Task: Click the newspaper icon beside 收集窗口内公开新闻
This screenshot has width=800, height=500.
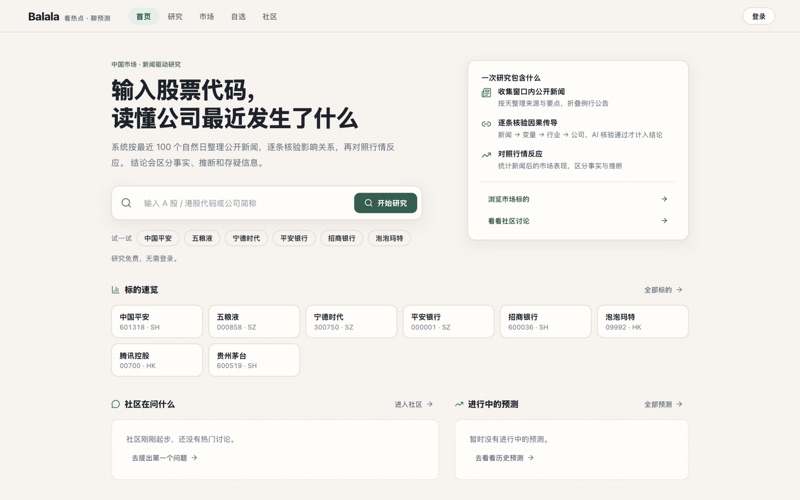Action: pos(486,92)
